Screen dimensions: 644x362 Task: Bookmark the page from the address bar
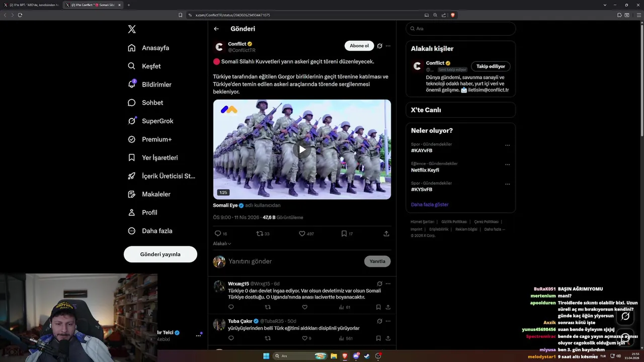coord(181,15)
